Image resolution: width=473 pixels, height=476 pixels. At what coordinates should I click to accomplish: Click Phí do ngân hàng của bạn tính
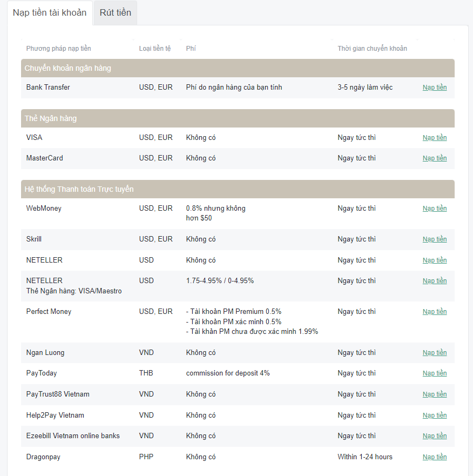234,88
